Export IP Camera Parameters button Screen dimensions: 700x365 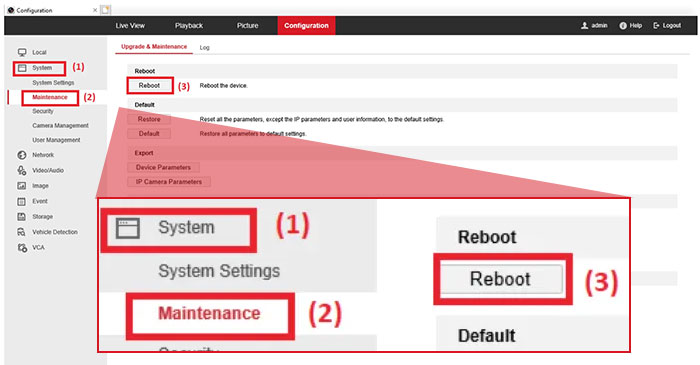tap(169, 182)
